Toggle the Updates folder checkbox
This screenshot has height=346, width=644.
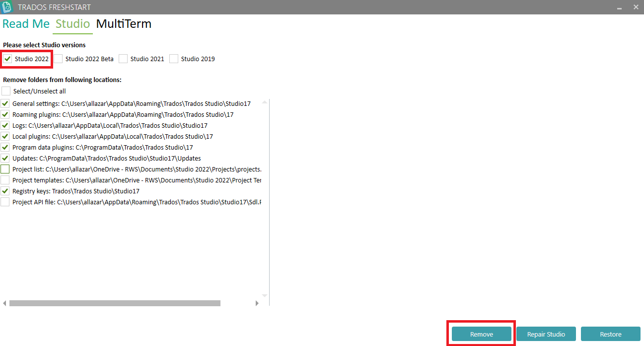tap(5, 158)
